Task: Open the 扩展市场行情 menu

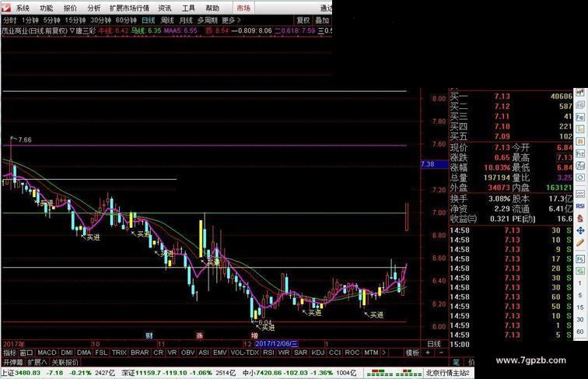Action: 129,8
